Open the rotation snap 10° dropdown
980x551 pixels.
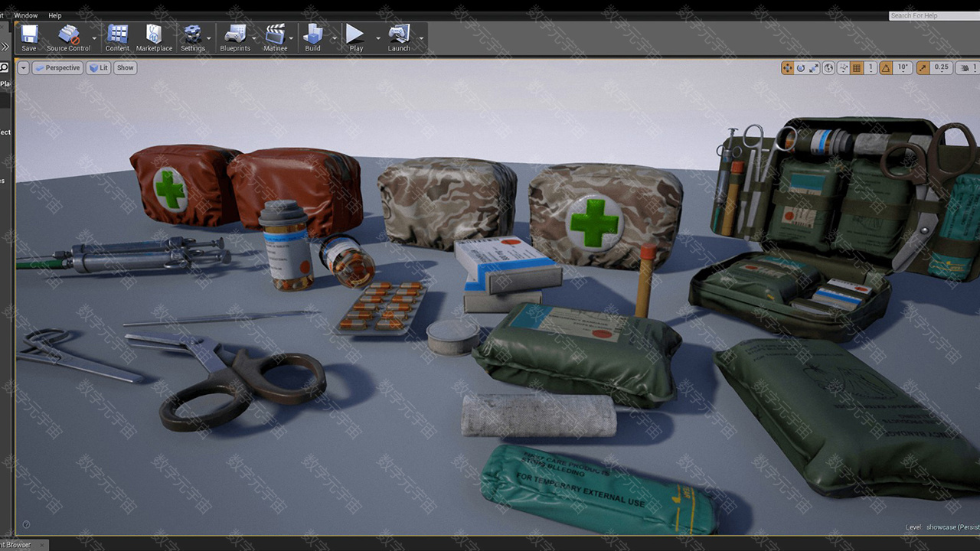tap(903, 68)
